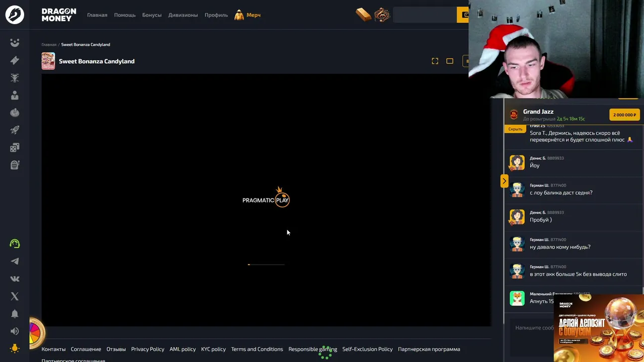Open the Соглашение footer link
Screen dimensions: 644x362
pos(86,349)
